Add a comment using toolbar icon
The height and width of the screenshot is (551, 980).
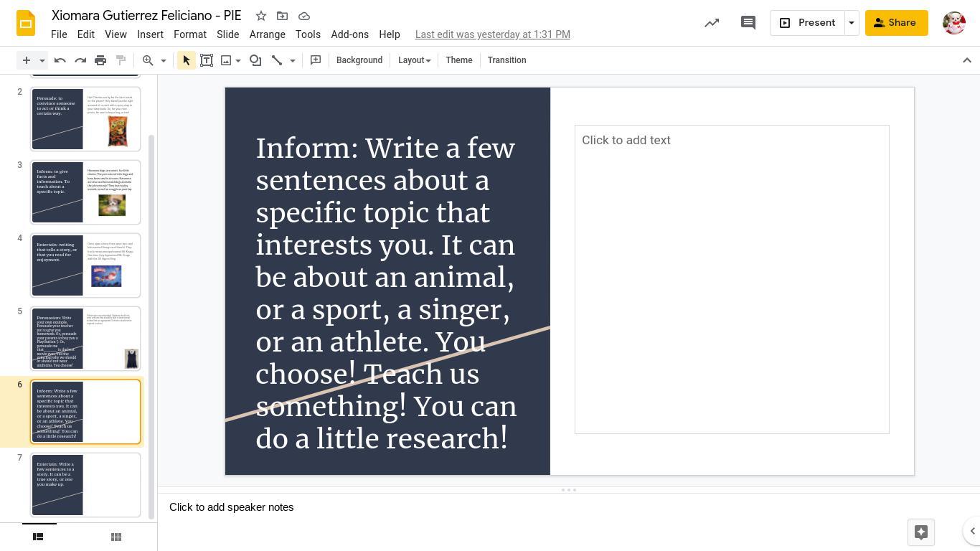[x=316, y=60]
